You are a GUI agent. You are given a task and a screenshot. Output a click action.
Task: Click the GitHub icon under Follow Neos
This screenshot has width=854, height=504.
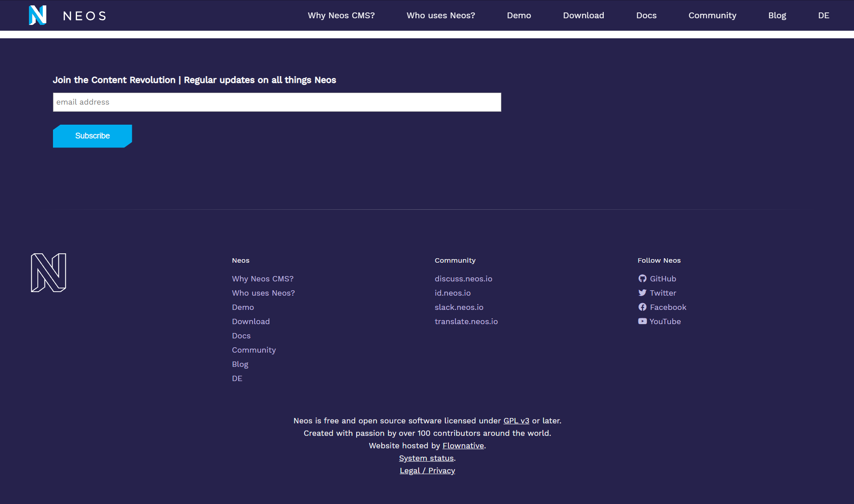click(x=643, y=278)
